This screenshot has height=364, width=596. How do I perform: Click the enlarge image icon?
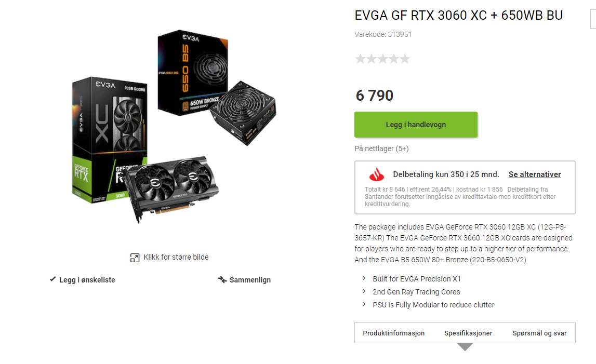pos(135,258)
